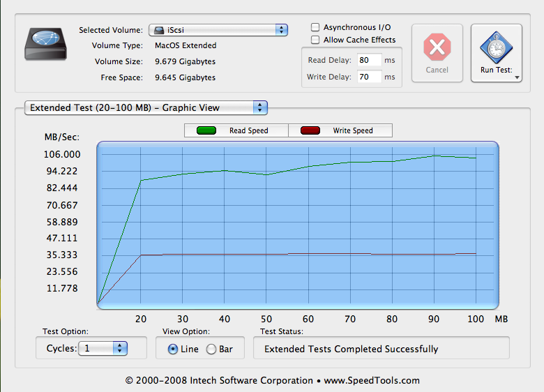The height and width of the screenshot is (392, 544).
Task: Expand the Run Test arrow menu
Action: (x=517, y=78)
